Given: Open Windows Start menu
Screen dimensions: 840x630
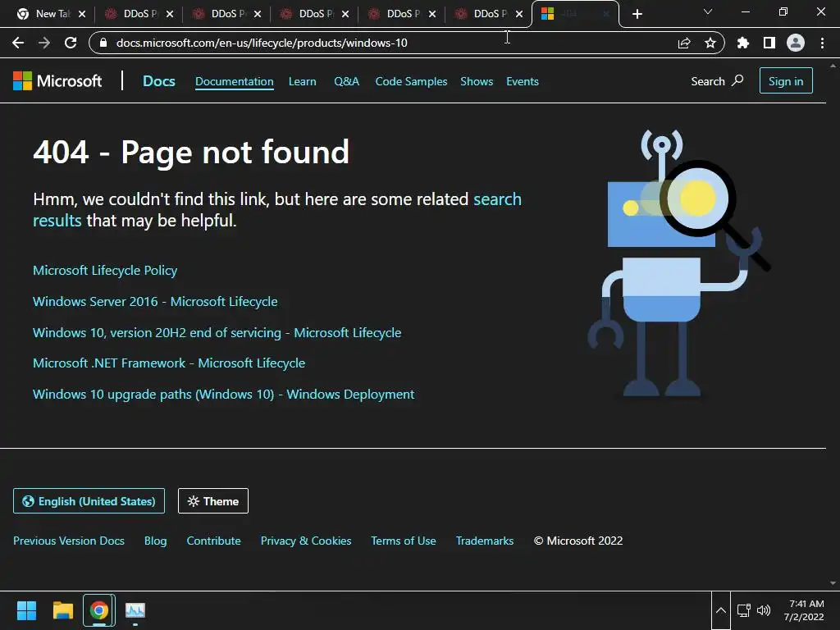Looking at the screenshot, I should point(26,610).
